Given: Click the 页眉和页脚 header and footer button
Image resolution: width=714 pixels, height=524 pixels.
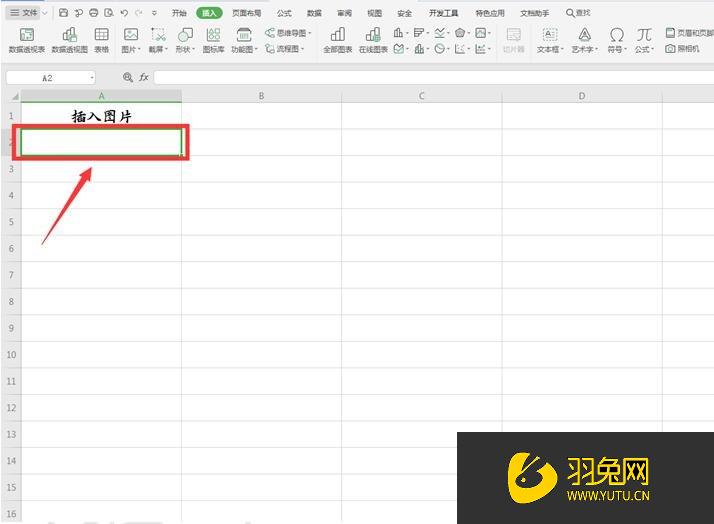Looking at the screenshot, I should pos(689,33).
